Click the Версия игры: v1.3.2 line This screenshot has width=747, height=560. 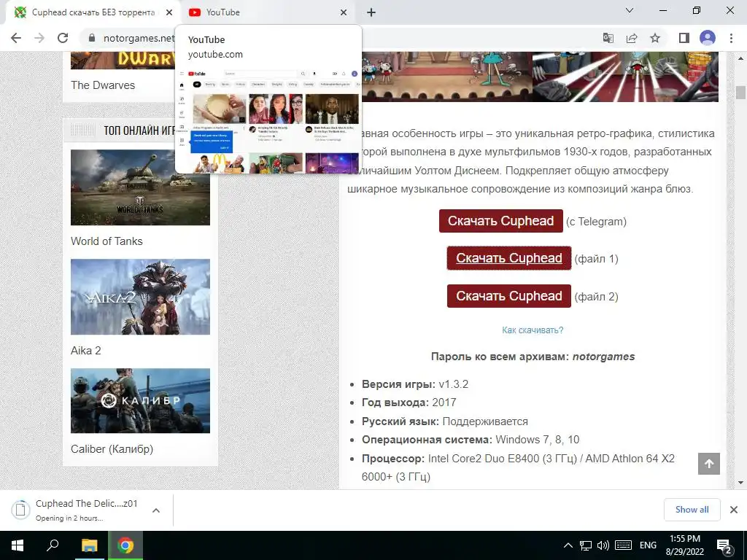[415, 384]
